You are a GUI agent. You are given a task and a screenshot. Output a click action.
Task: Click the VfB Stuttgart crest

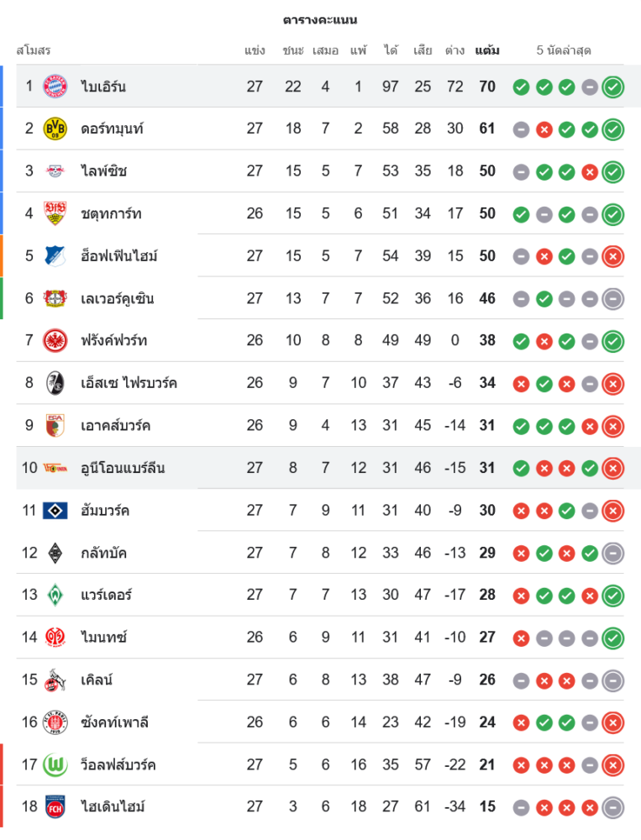pyautogui.click(x=55, y=213)
